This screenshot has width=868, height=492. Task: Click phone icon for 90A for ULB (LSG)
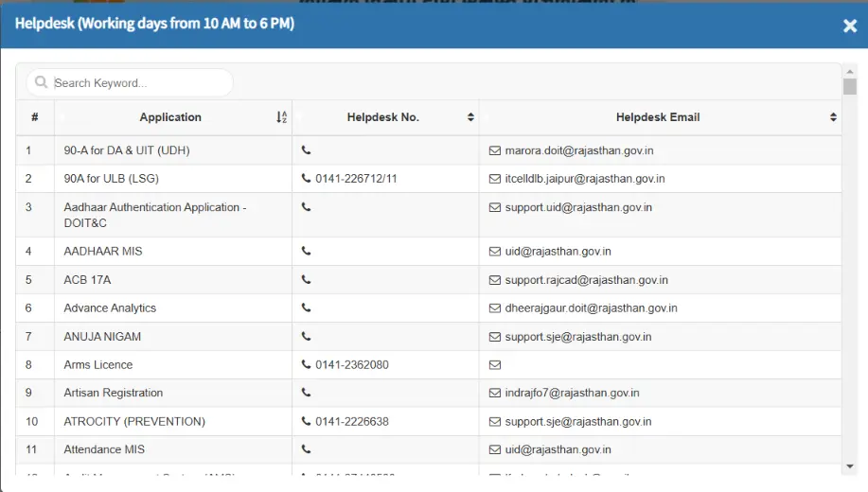point(306,179)
